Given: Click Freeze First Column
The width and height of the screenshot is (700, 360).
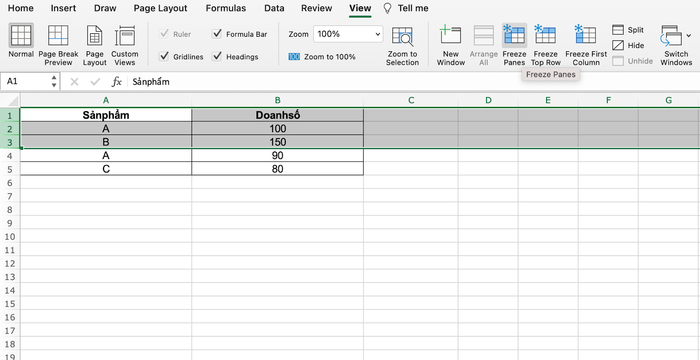Looking at the screenshot, I should click(586, 45).
